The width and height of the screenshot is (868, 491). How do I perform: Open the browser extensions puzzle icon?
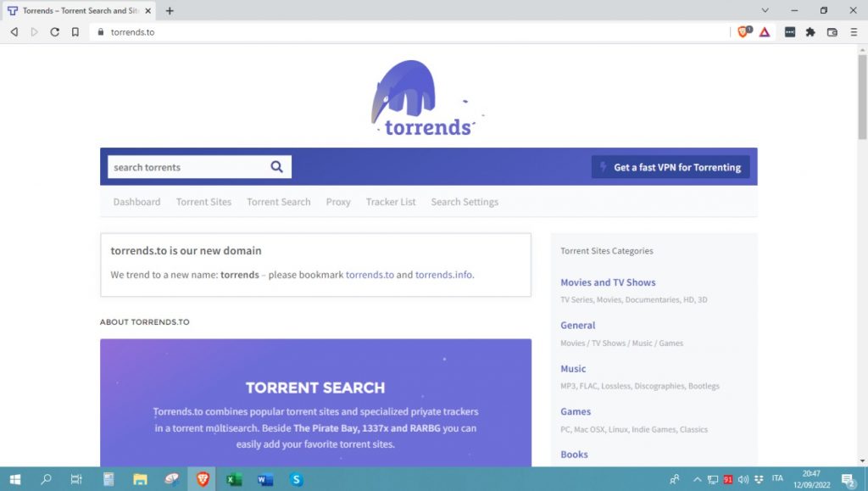click(x=810, y=32)
